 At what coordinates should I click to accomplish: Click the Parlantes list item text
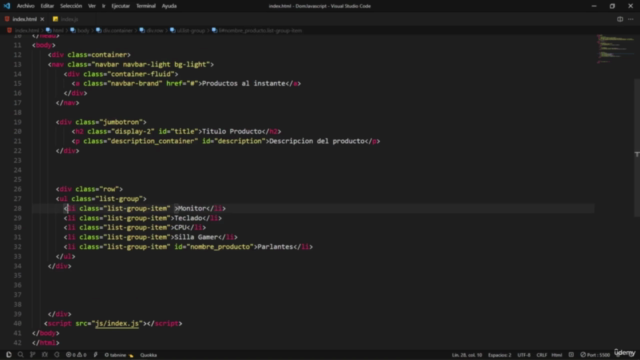point(276,247)
